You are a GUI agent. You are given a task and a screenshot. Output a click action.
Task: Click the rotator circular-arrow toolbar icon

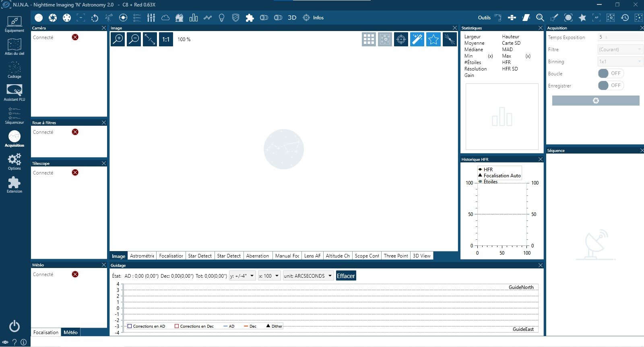(x=95, y=18)
